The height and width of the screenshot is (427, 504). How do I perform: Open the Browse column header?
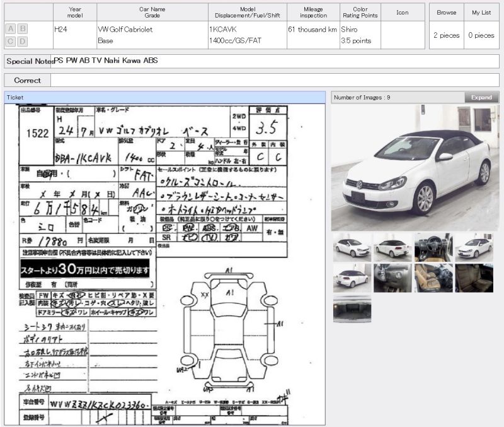coord(447,12)
